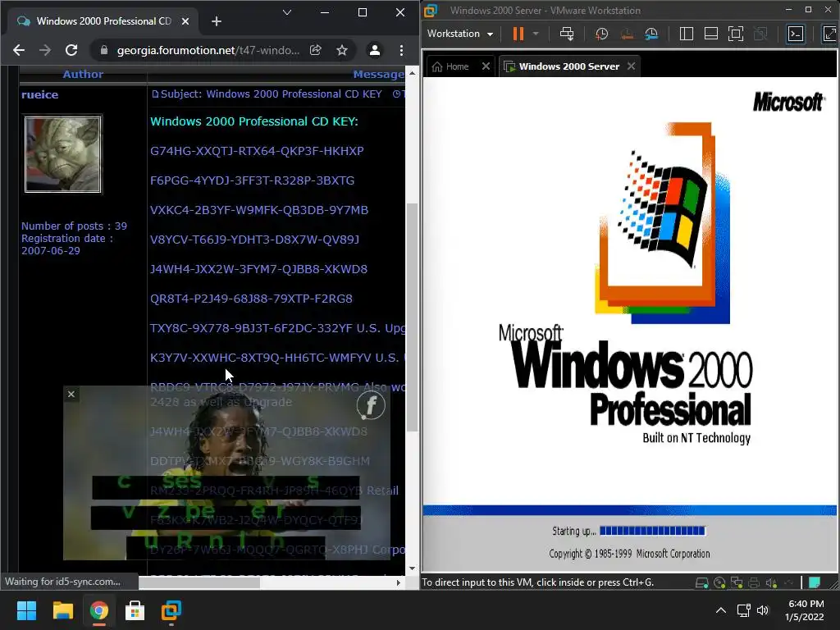The image size is (840, 630).
Task: Click the Unity mode icon in VMware
Action: pos(760,34)
